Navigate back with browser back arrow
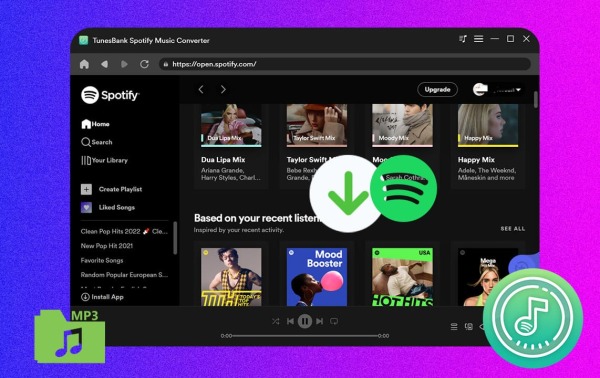Viewport: 600px width, 378px height. click(104, 64)
